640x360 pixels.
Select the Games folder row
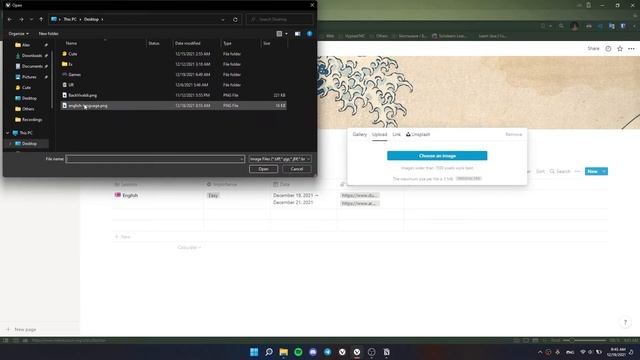(x=173, y=75)
